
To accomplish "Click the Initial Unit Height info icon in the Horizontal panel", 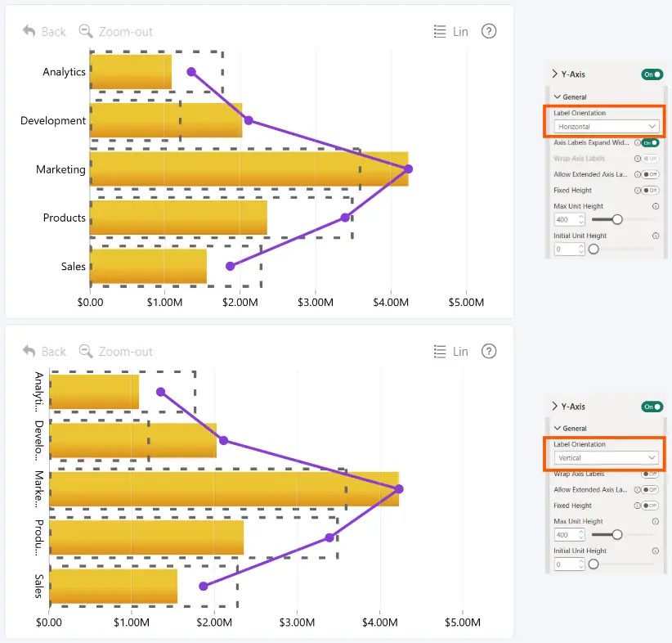I will 656,236.
